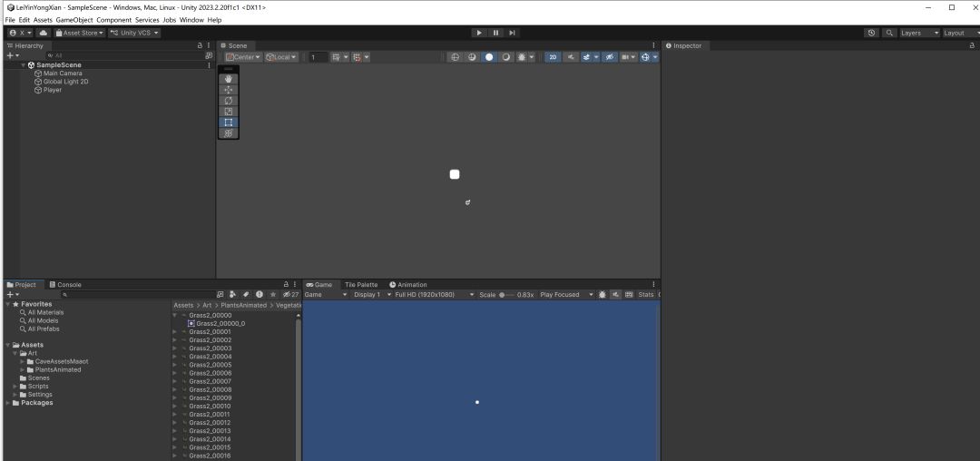
Task: Switch to the Animation tab
Action: pos(407,284)
